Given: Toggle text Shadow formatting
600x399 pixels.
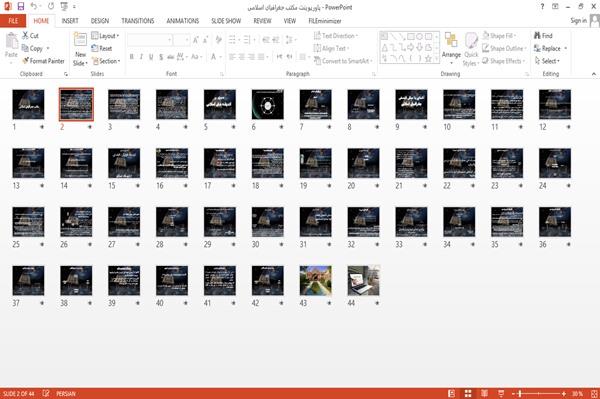Looking at the screenshot, I should [161, 57].
